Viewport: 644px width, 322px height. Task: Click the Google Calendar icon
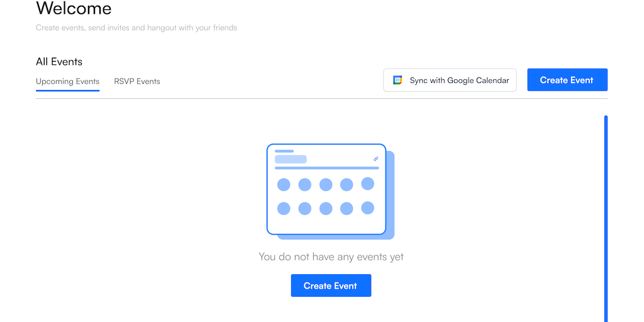point(397,80)
